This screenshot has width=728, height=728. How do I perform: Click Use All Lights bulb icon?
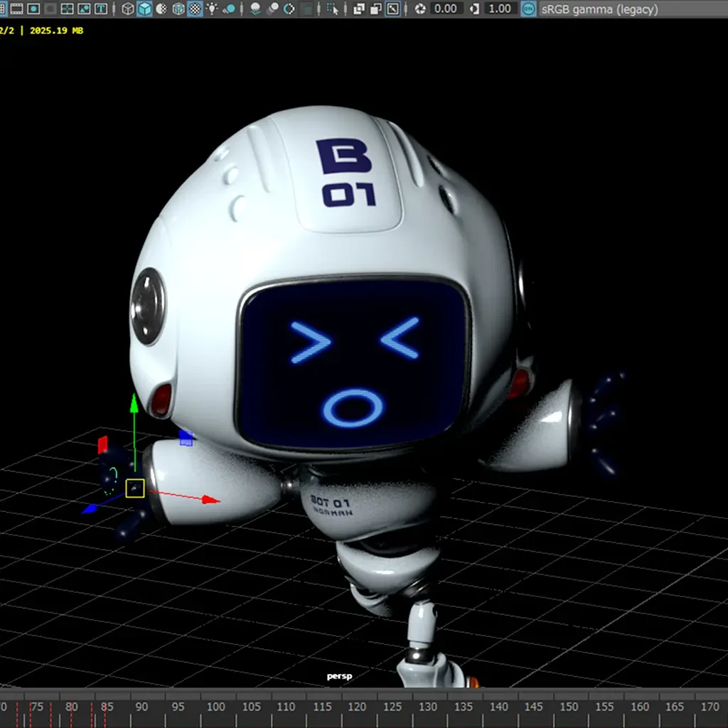click(x=212, y=9)
